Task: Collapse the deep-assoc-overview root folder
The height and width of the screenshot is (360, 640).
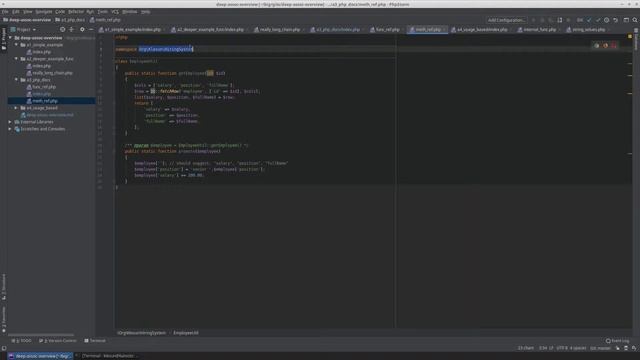Action: [11, 38]
